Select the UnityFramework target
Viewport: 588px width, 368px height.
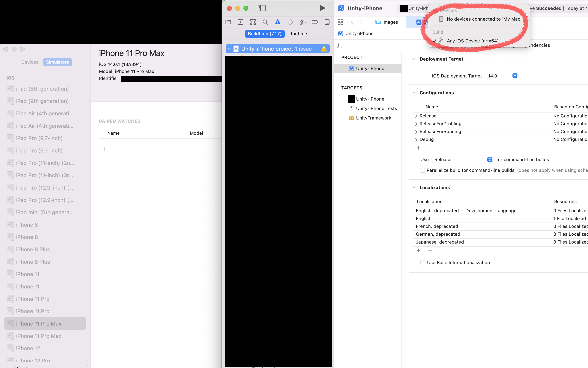coord(373,118)
